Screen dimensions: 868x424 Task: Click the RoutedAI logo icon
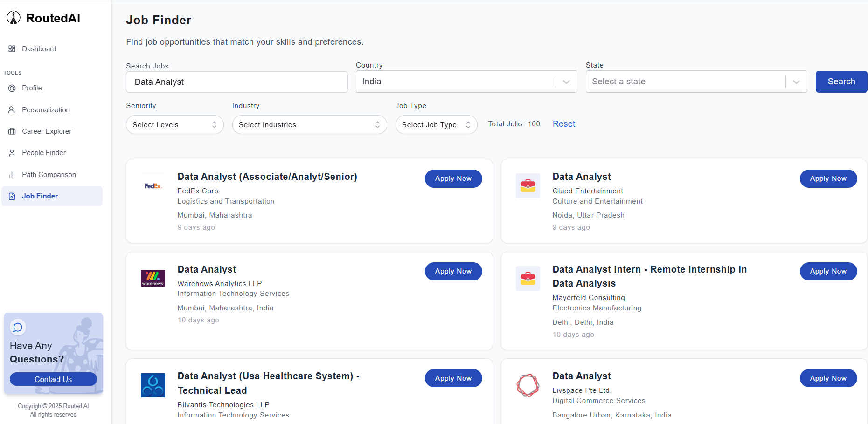(x=14, y=18)
